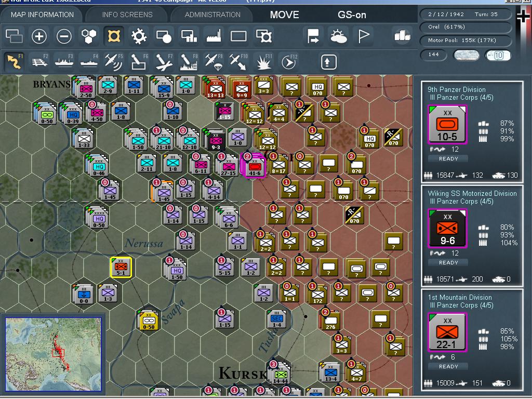Image resolution: width=532 pixels, height=399 pixels.
Task: Toggle unit counters display icon
Action: [x=14, y=36]
